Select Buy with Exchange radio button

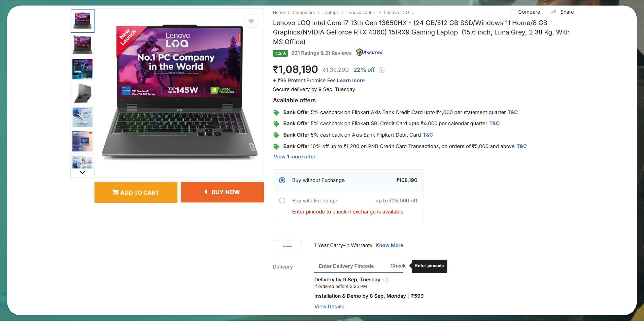[x=282, y=201]
